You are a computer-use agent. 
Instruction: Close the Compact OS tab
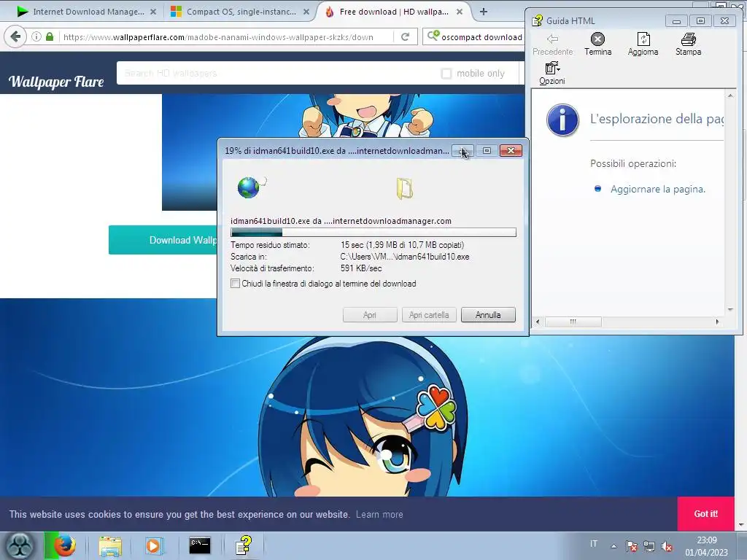pos(306,12)
